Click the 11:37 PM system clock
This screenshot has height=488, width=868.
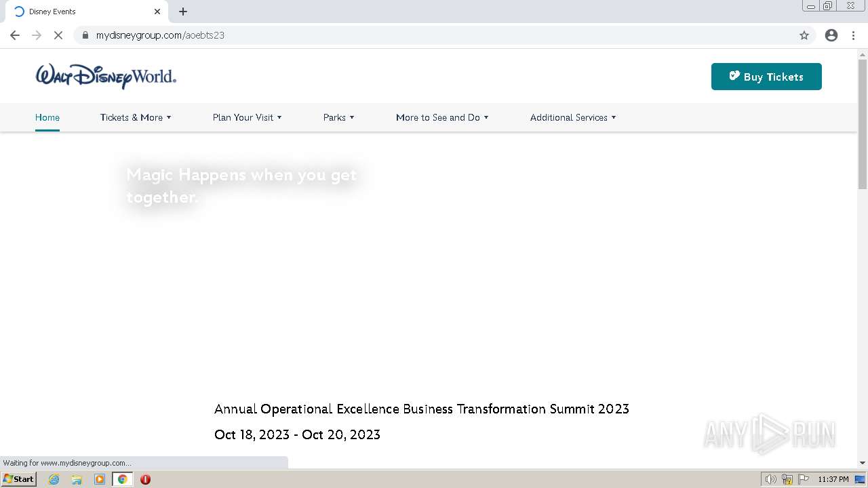pos(833,479)
